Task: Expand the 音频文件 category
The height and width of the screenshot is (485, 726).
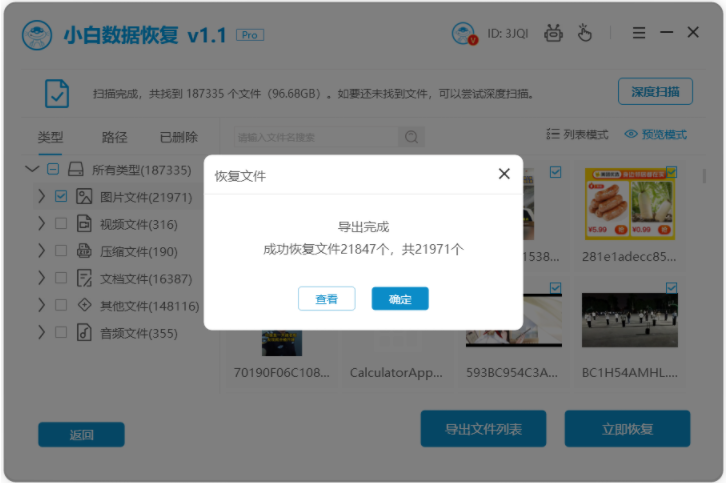Action: [41, 332]
